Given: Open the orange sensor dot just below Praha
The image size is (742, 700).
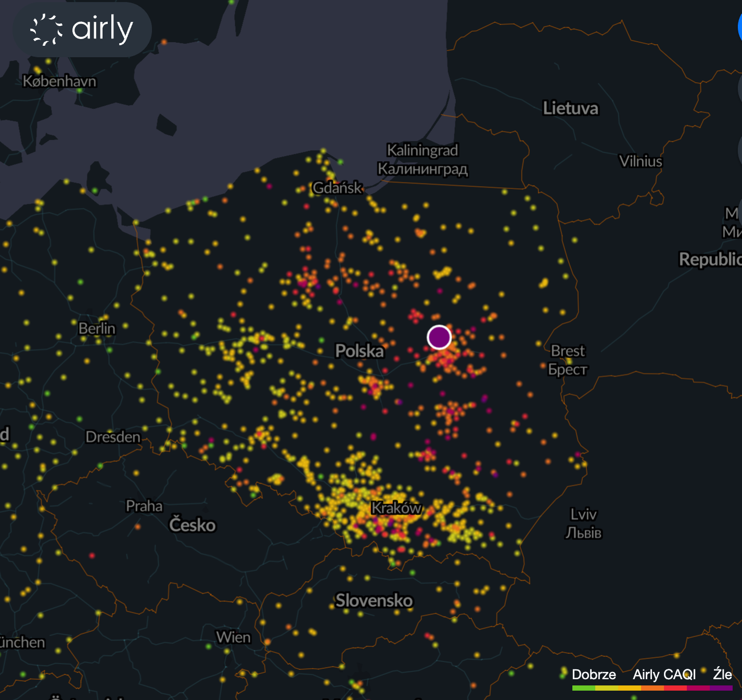Looking at the screenshot, I should click(x=137, y=526).
